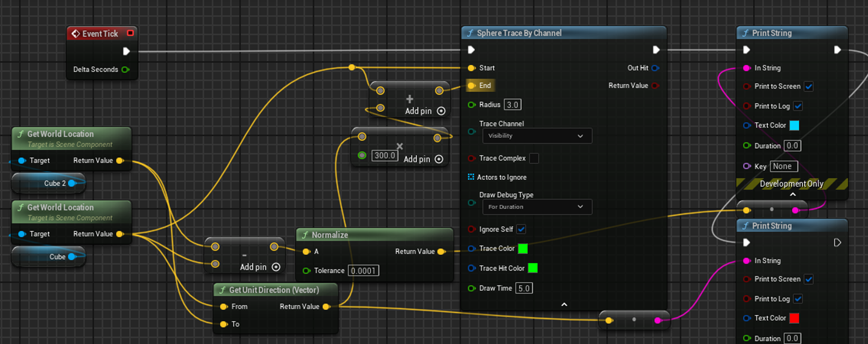Click the End vector input pin
This screenshot has height=344, width=868.
pyautogui.click(x=471, y=85)
